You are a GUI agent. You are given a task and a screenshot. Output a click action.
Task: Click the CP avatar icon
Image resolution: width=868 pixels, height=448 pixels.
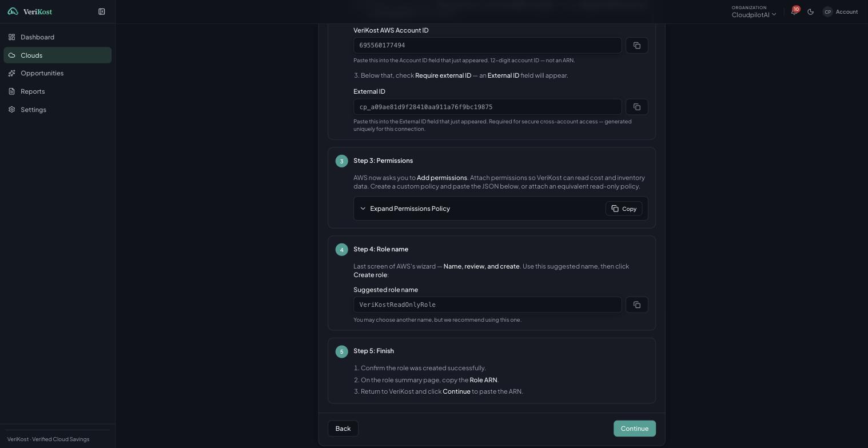pyautogui.click(x=827, y=12)
